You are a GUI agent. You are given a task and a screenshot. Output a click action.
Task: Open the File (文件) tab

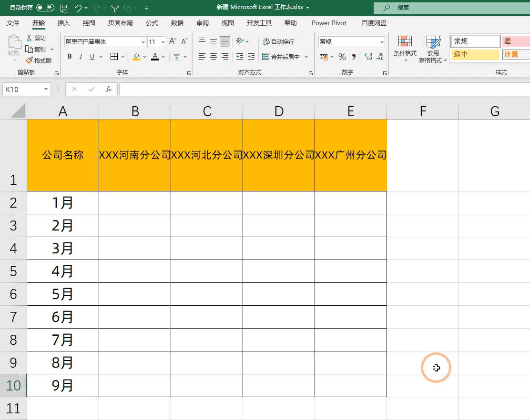[13, 23]
